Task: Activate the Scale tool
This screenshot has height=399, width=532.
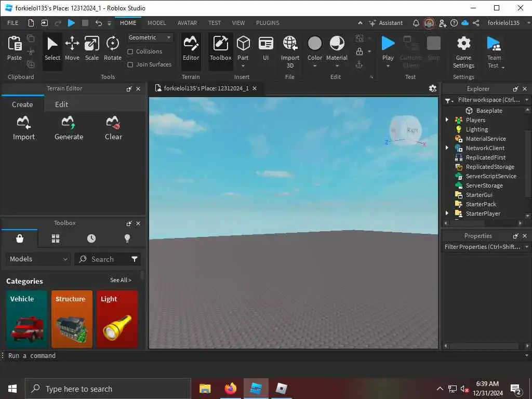Action: tap(92, 48)
